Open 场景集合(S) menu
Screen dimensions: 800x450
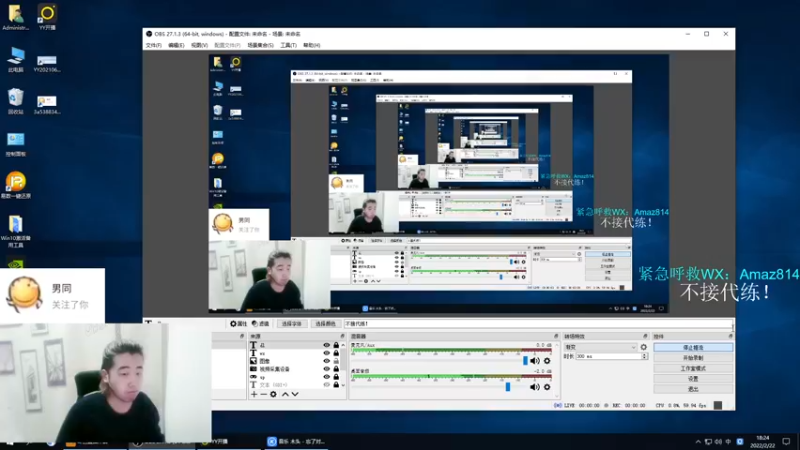(260, 45)
